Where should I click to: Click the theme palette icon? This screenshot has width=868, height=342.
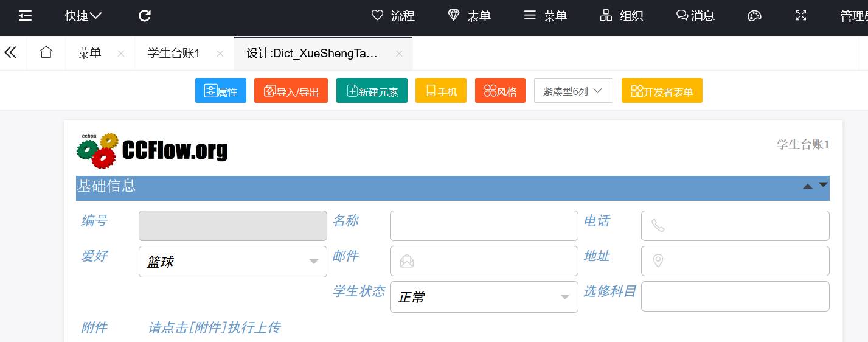pyautogui.click(x=754, y=16)
